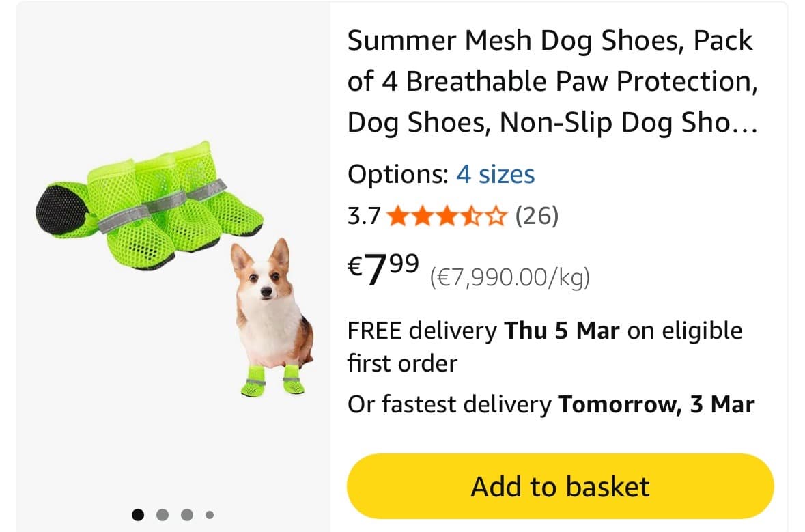
Task: Click the Add to basket button
Action: pyautogui.click(x=560, y=486)
